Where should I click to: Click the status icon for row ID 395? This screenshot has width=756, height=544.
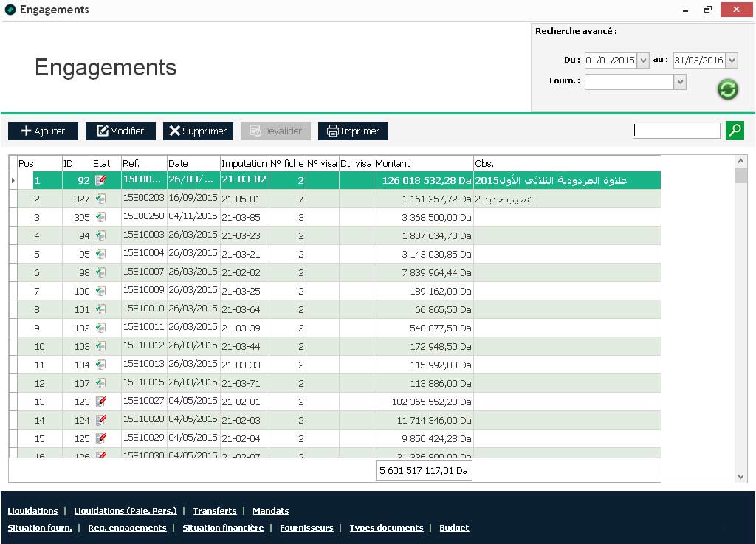[101, 217]
